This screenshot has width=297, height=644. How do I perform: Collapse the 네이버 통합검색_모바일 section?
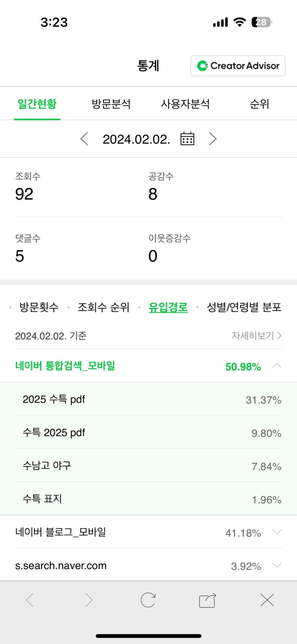pyautogui.click(x=277, y=366)
